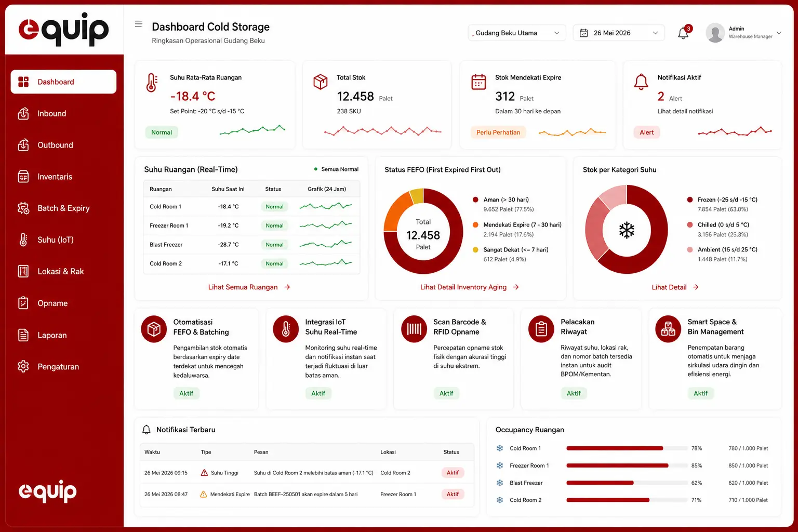Click the Semua Normal indicator
Image resolution: width=798 pixels, height=532 pixels.
[x=336, y=169]
